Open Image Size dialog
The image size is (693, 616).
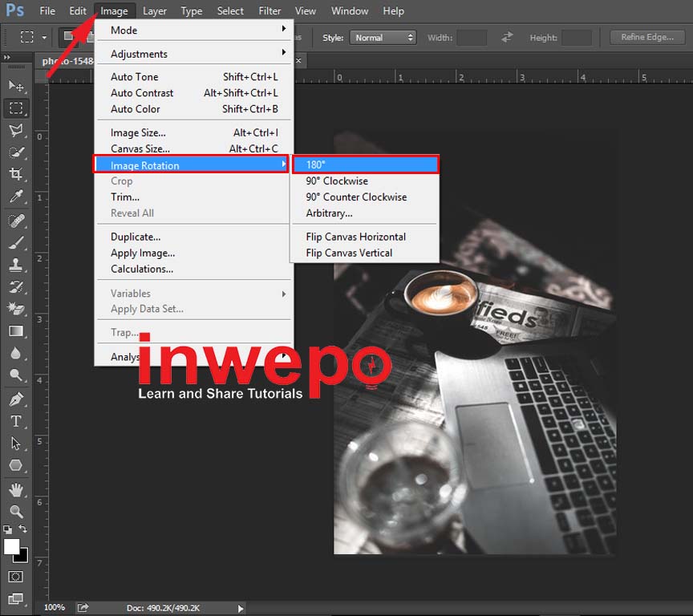pyautogui.click(x=194, y=132)
